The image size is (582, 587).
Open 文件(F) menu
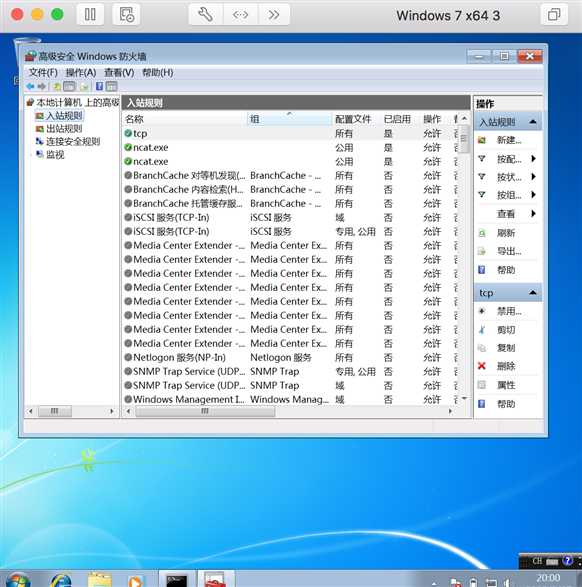43,73
